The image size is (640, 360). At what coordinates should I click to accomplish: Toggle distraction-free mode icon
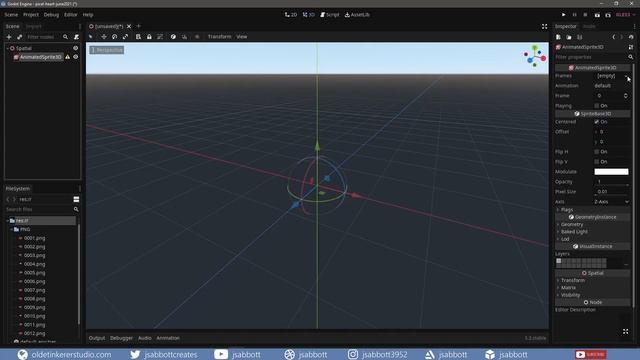544,26
